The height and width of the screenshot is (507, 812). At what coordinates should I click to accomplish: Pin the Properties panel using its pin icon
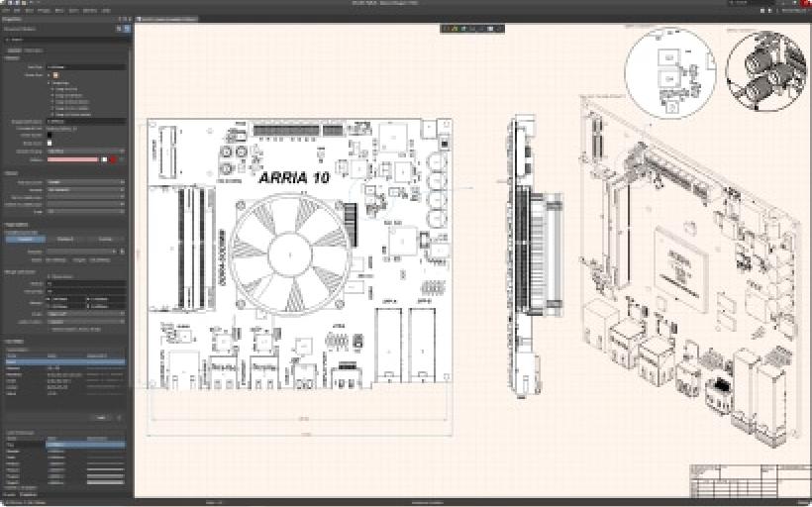click(x=121, y=19)
